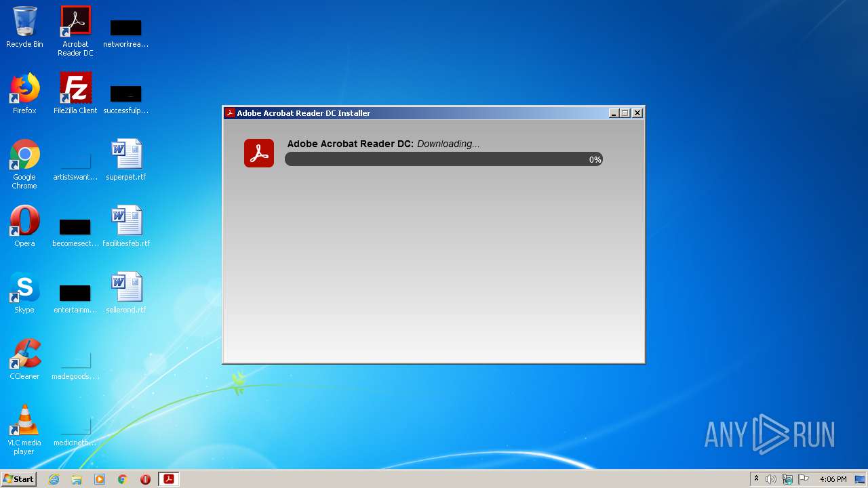Close the Adobe installer window
This screenshot has height=488, width=868.
pos(637,113)
